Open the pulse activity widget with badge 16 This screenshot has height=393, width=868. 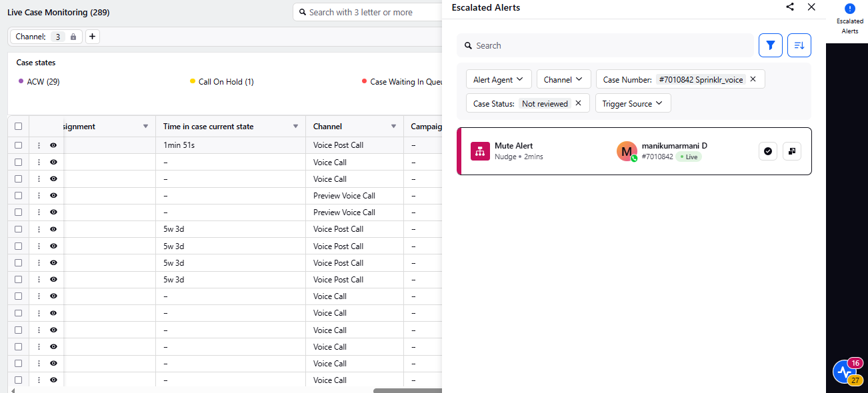(844, 371)
